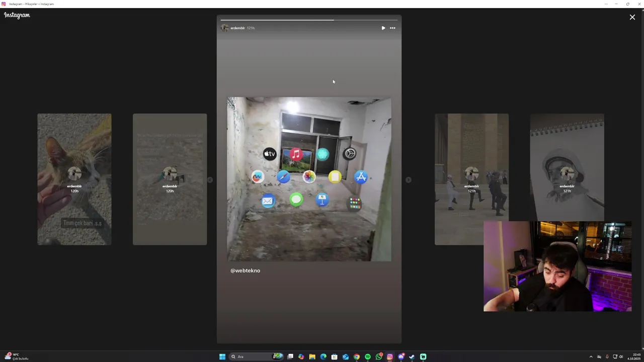The height and width of the screenshot is (362, 644).
Task: Open Task View from the taskbar
Action: pyautogui.click(x=290, y=357)
